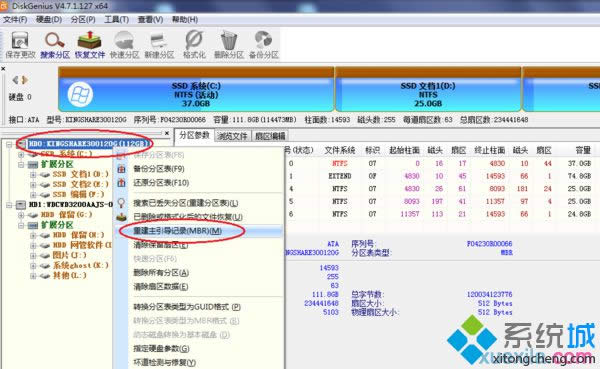The height and width of the screenshot is (369, 600).
Task: Click the 删除分区 trash can toolbar icon
Action: (x=229, y=45)
